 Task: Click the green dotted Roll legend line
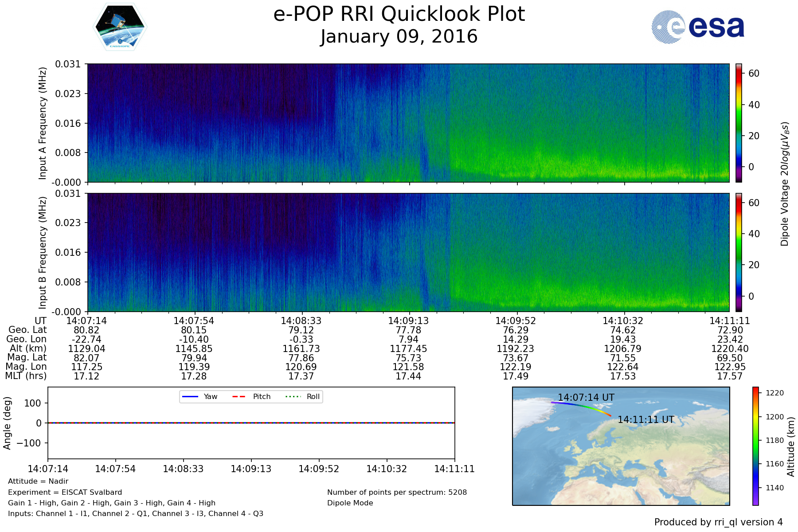pyautogui.click(x=293, y=396)
